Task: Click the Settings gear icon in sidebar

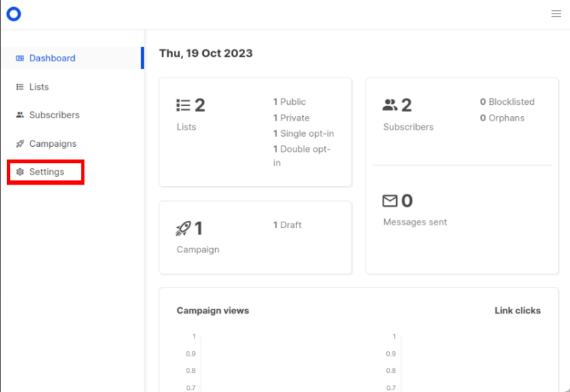Action: (20, 172)
